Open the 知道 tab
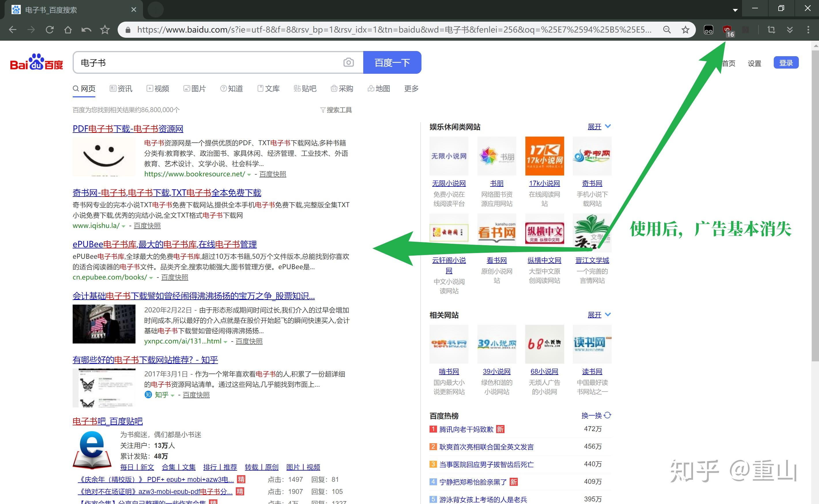The image size is (819, 504). pos(231,89)
